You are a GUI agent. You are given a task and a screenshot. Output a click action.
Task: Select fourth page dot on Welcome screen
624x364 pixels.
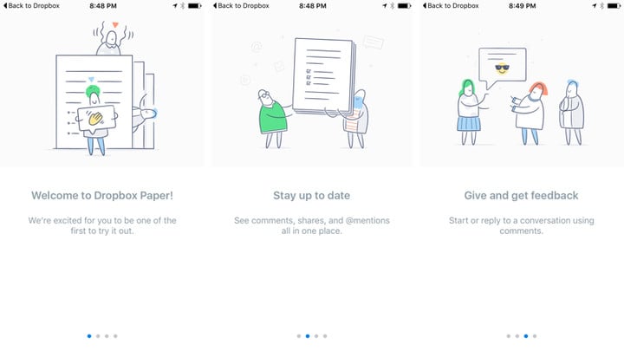[115, 336]
